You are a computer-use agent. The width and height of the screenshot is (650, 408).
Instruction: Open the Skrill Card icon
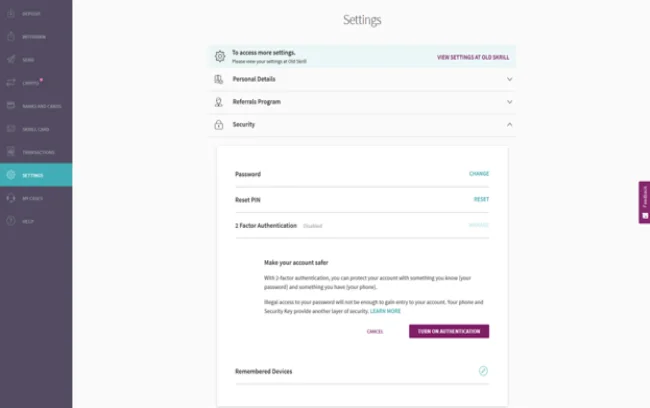11,129
